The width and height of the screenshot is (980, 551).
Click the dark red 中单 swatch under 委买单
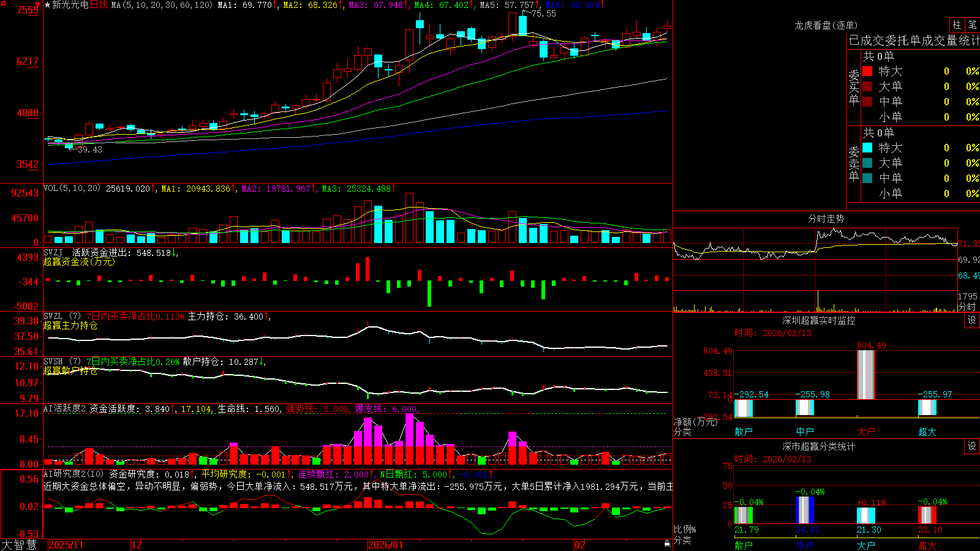867,102
